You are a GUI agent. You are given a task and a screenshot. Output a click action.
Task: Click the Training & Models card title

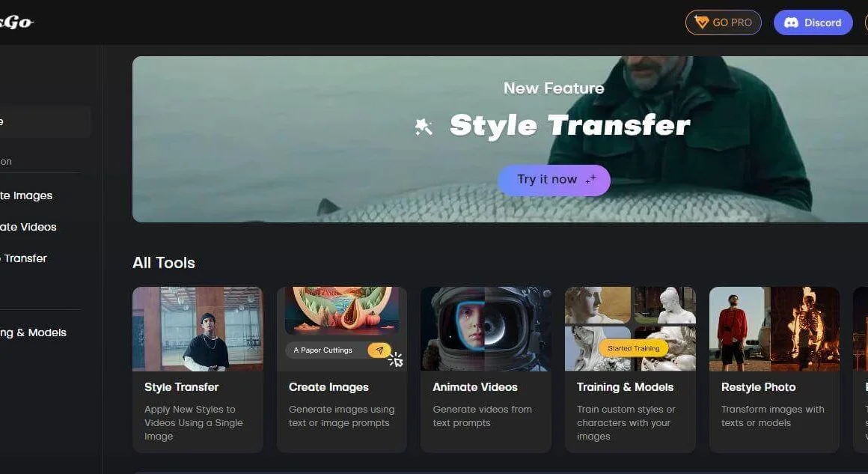tap(625, 387)
